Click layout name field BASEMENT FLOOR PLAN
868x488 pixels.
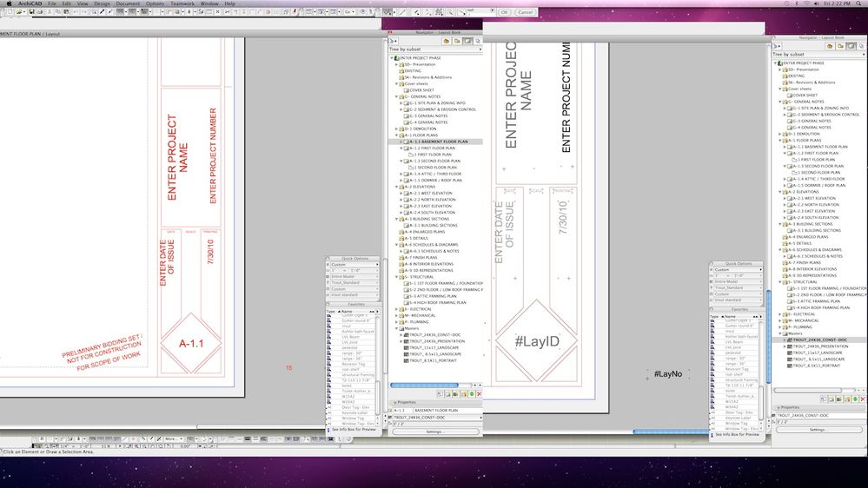[x=447, y=411]
